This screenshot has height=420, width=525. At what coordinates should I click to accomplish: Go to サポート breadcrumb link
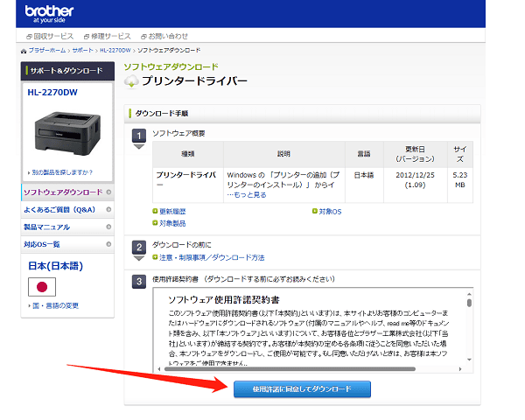pos(83,50)
